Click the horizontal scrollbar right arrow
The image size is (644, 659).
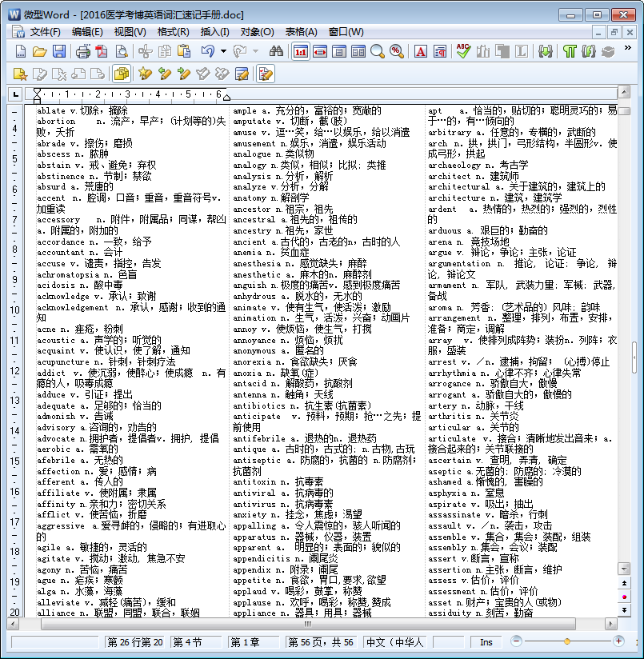610,624
